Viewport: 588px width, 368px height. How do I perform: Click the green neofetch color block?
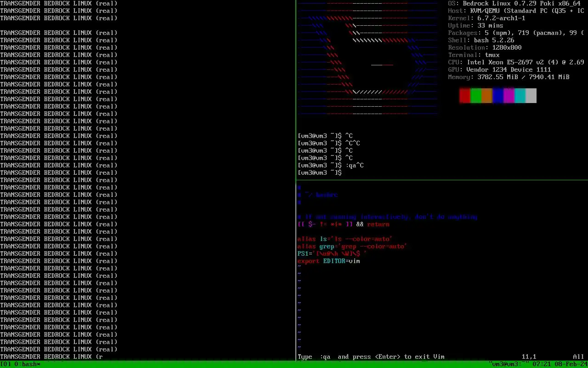[475, 96]
